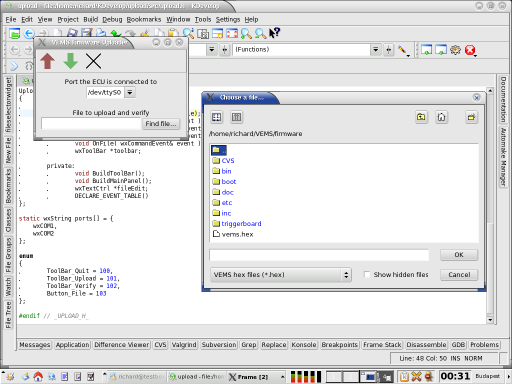The image size is (512, 384).
Task: Click the Find file... button
Action: pyautogui.click(x=161, y=124)
